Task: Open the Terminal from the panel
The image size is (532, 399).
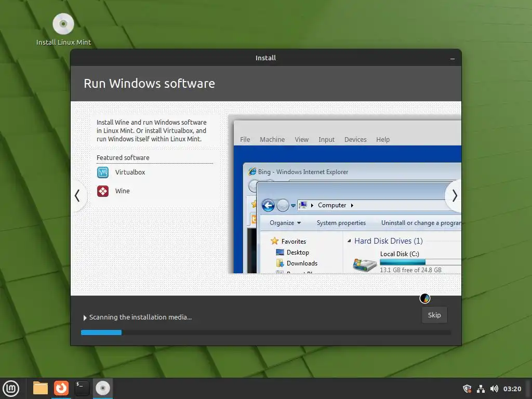Action: pyautogui.click(x=82, y=388)
